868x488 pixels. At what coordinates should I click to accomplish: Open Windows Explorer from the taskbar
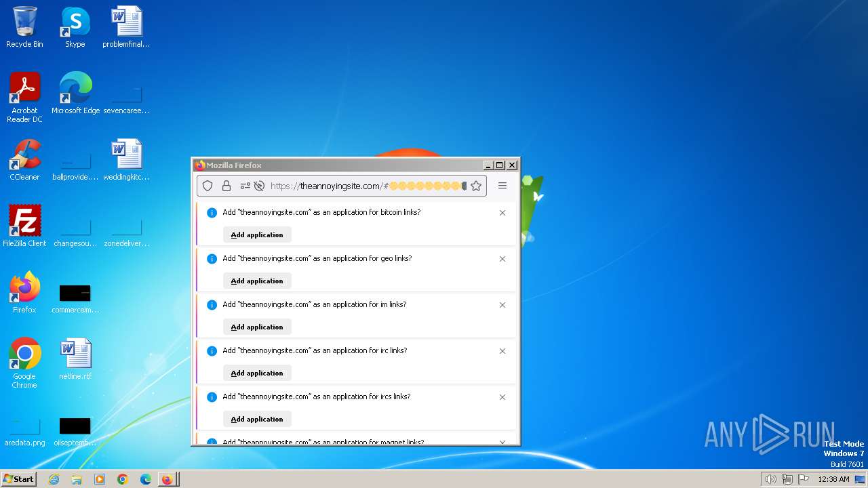pyautogui.click(x=77, y=479)
